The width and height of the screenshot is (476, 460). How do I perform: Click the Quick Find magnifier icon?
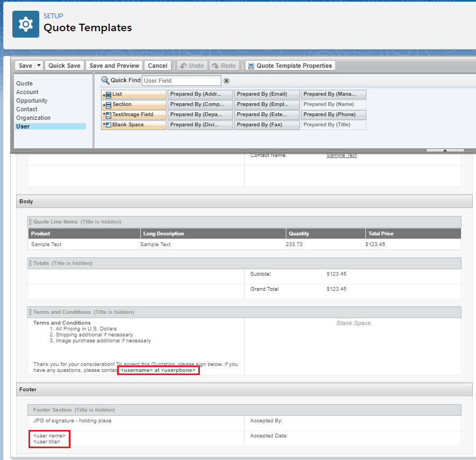click(105, 80)
